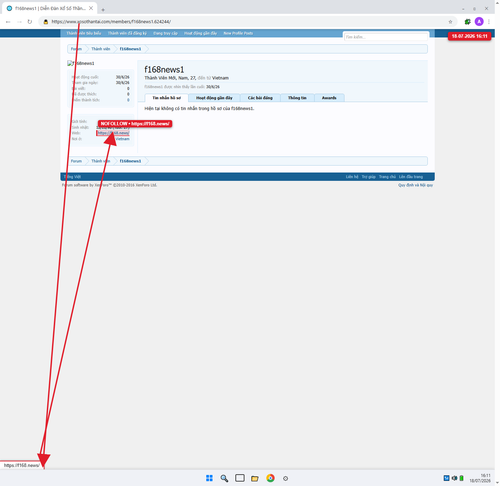
Task: Open the Tiếng Việt language chooser in footer
Action: [x=72, y=177]
